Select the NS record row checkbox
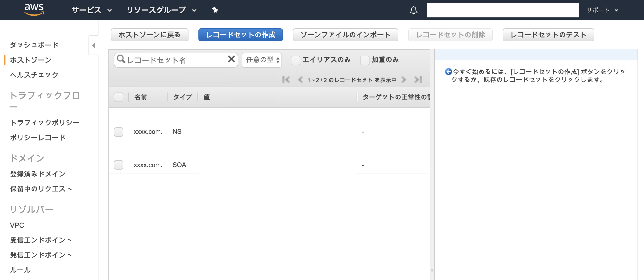 (x=119, y=132)
